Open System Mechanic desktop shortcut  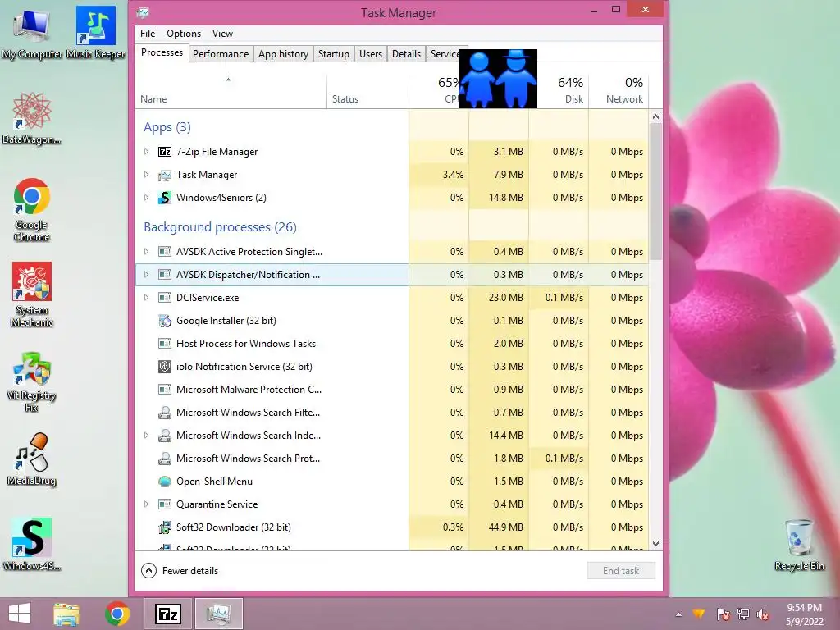(32, 294)
